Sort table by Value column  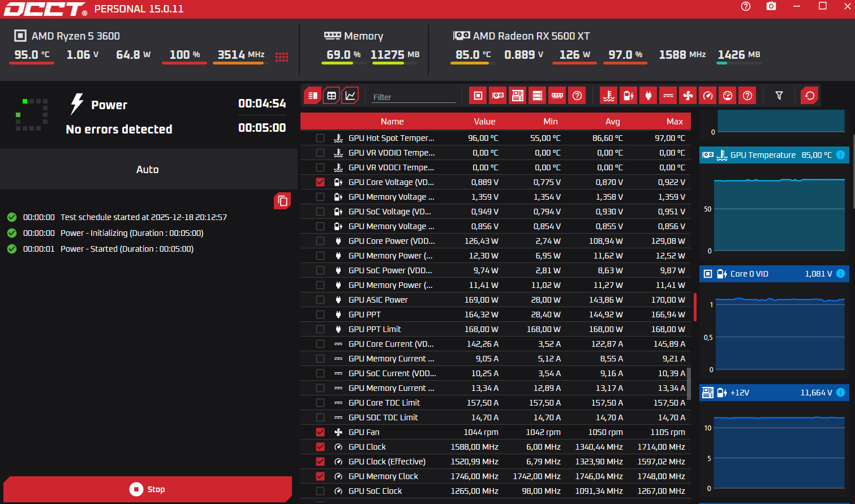[x=484, y=122]
